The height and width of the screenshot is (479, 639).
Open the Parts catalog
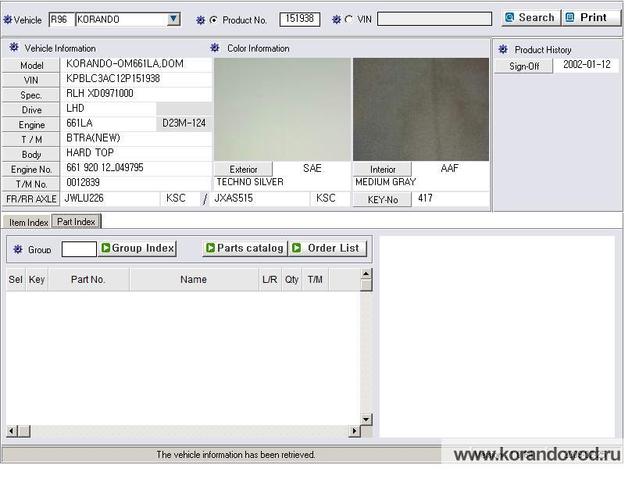click(244, 248)
